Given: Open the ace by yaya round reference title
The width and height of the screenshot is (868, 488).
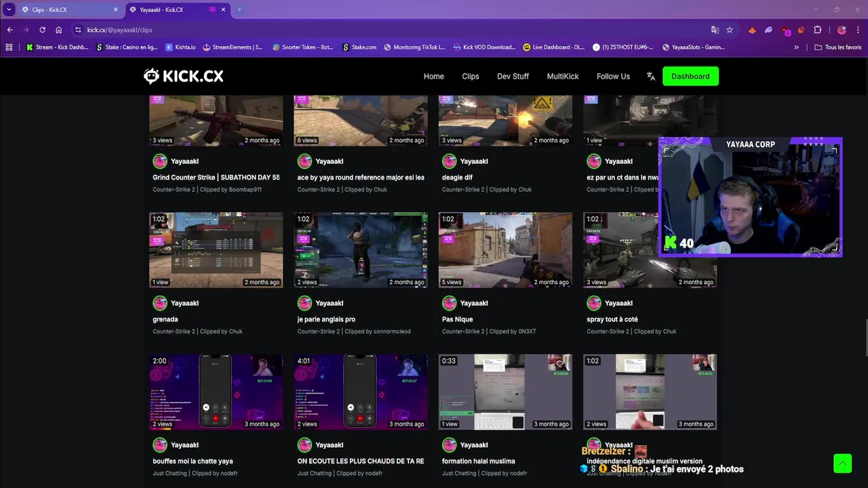Looking at the screenshot, I should click(x=361, y=178).
